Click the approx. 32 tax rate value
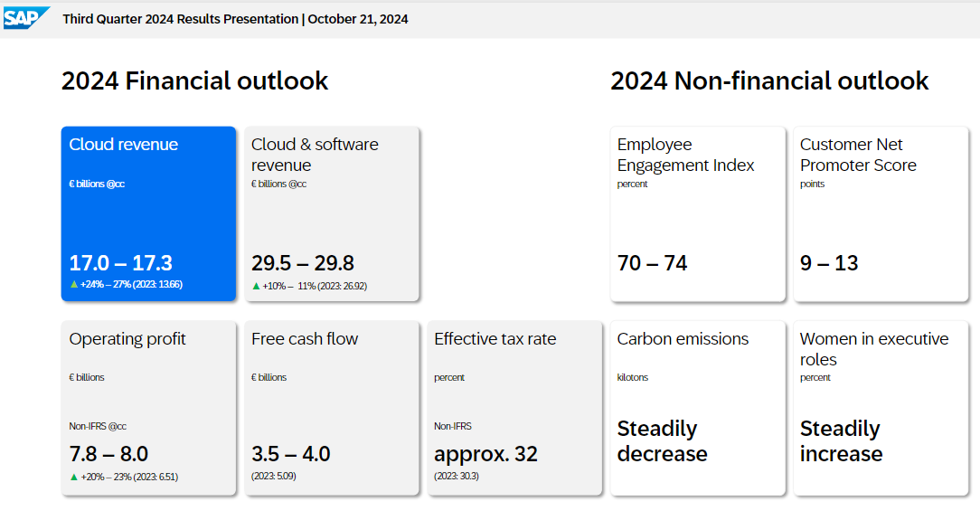 pos(485,454)
